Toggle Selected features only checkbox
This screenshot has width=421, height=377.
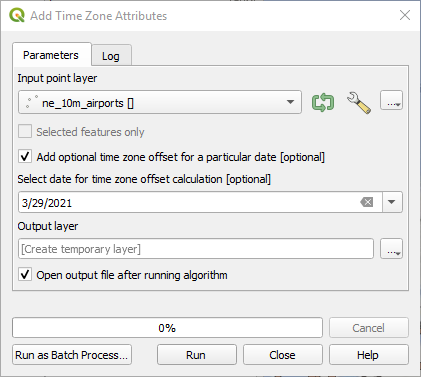(x=25, y=132)
